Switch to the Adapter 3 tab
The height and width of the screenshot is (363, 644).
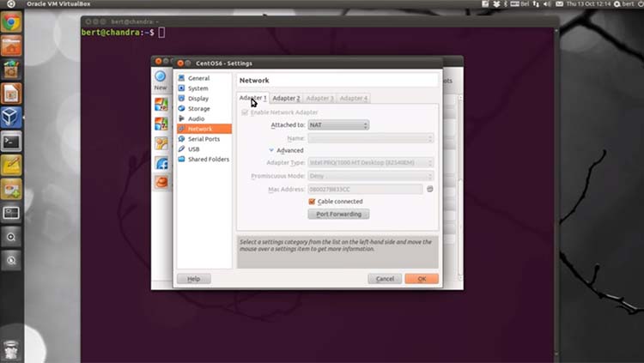coord(319,98)
